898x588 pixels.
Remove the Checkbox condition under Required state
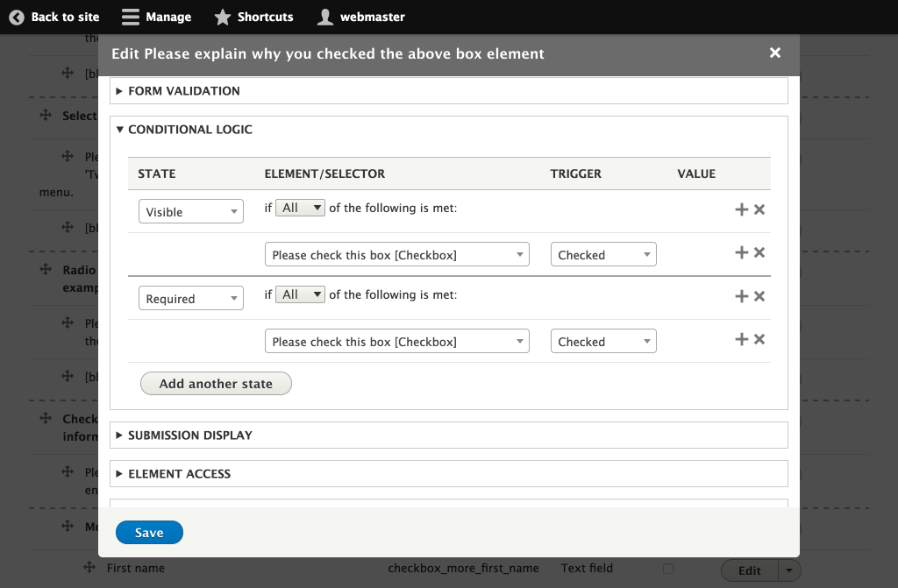(x=759, y=339)
